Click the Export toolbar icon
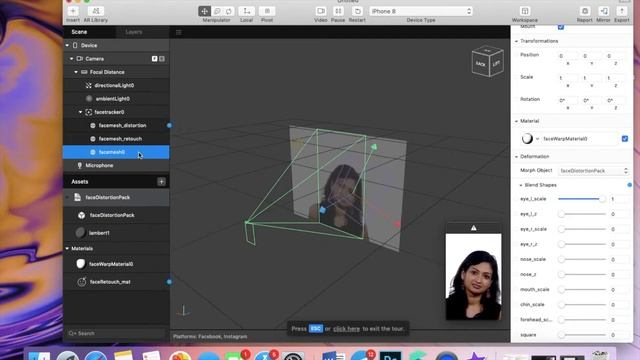 (x=622, y=11)
